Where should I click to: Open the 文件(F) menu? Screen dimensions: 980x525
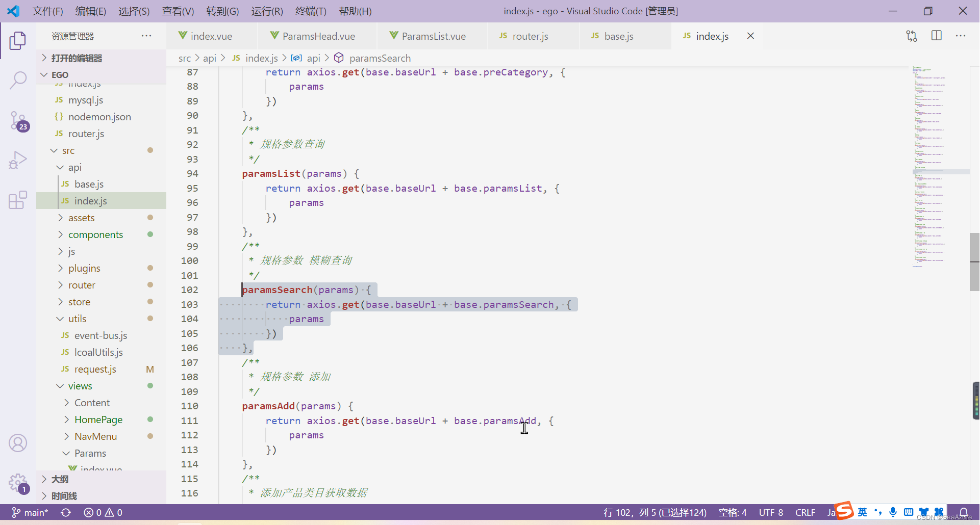coord(48,11)
